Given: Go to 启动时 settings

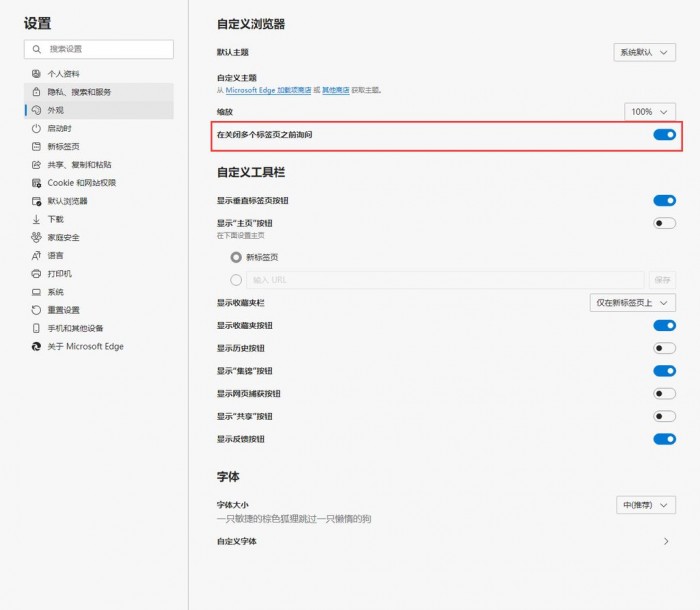Looking at the screenshot, I should pyautogui.click(x=99, y=129).
